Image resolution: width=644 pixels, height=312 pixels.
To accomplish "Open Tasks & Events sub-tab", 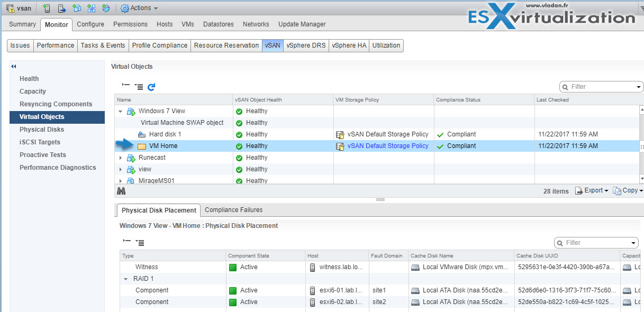I will (x=103, y=45).
